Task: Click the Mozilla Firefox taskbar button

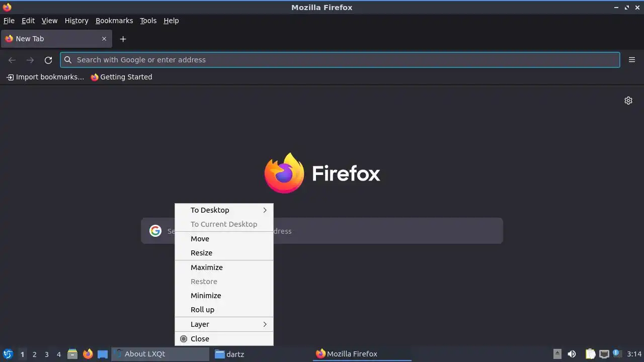Action: (x=363, y=354)
